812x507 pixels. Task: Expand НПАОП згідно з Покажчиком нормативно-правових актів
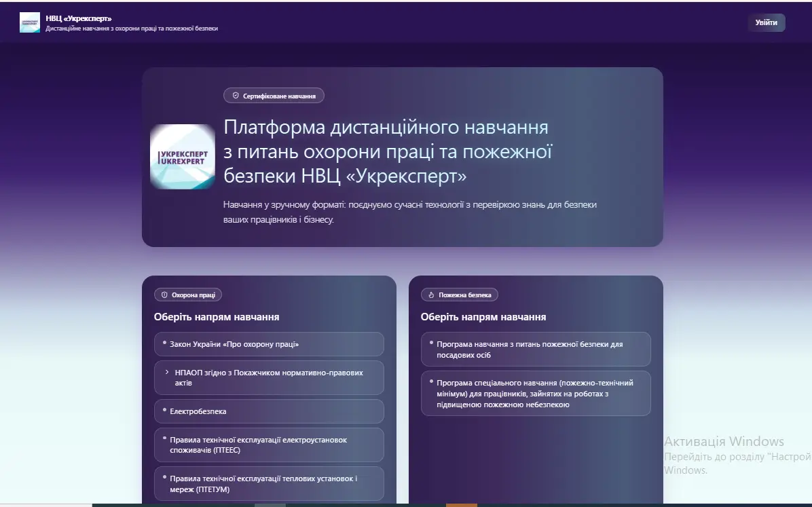[269, 377]
